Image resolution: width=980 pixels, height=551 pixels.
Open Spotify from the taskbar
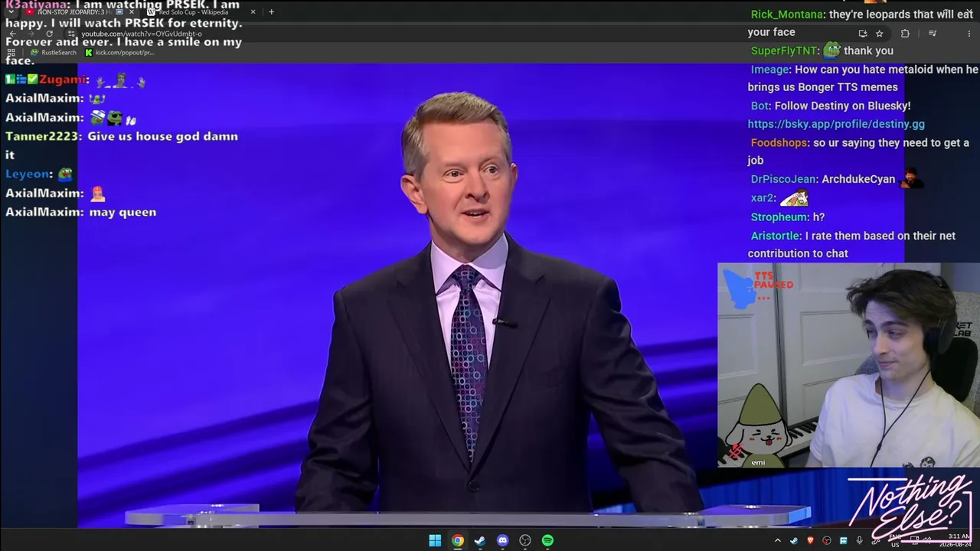(x=547, y=540)
